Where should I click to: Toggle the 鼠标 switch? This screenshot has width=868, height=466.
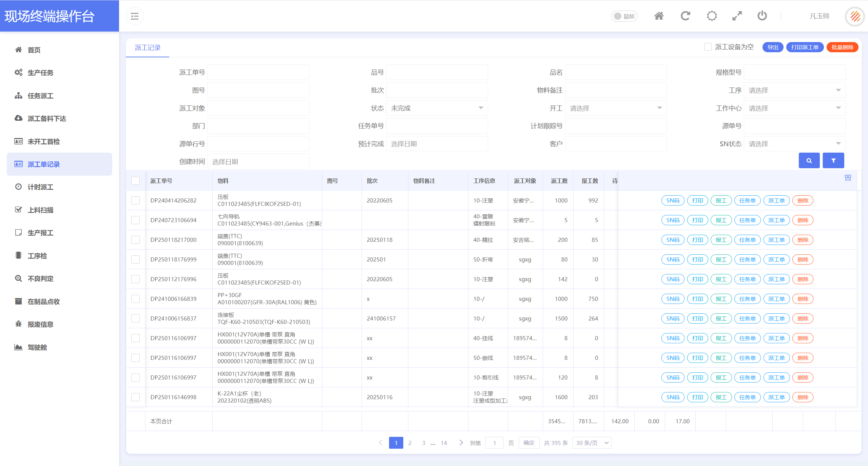[624, 16]
